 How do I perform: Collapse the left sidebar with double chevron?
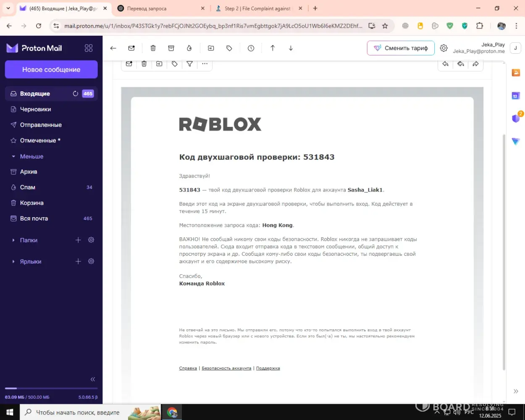tap(93, 379)
